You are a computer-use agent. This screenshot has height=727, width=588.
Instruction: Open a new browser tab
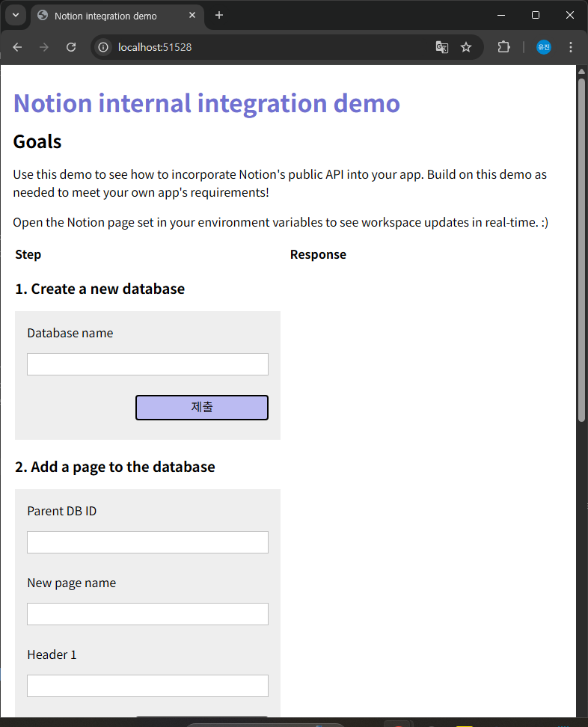click(219, 15)
